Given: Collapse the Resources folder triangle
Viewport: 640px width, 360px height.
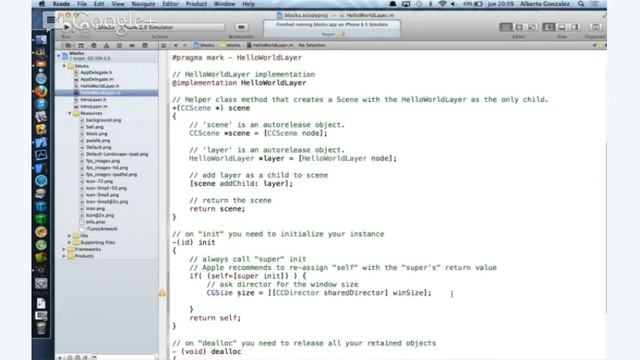Looking at the screenshot, I should click(70, 113).
